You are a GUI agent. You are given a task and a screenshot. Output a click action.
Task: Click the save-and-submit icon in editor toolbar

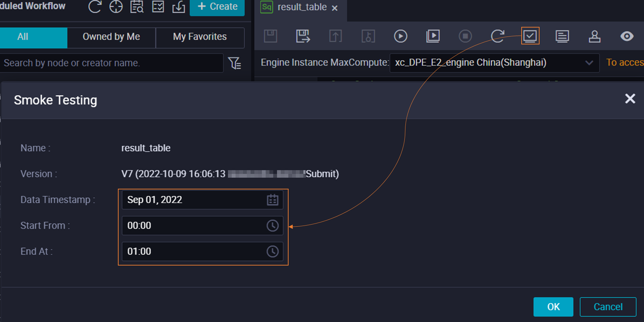pos(303,36)
